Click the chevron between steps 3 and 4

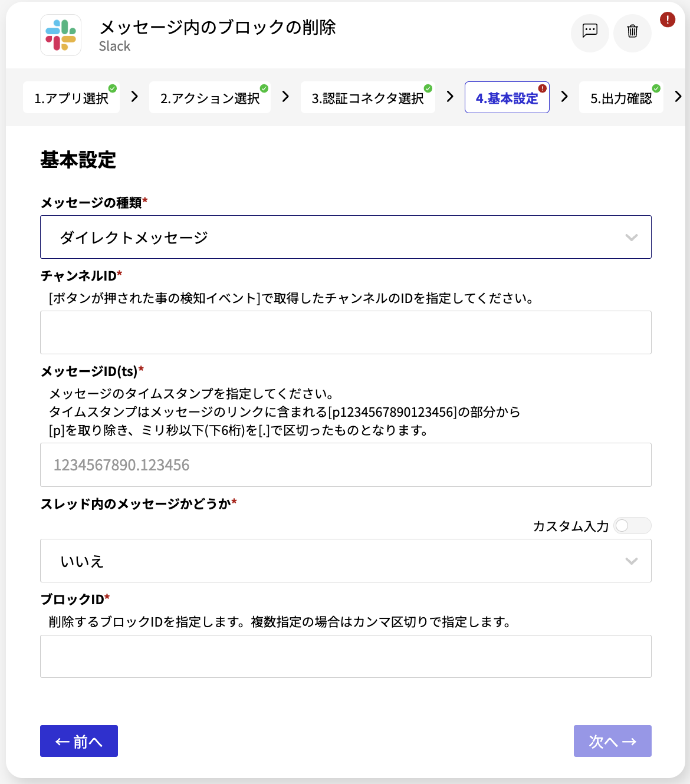450,97
